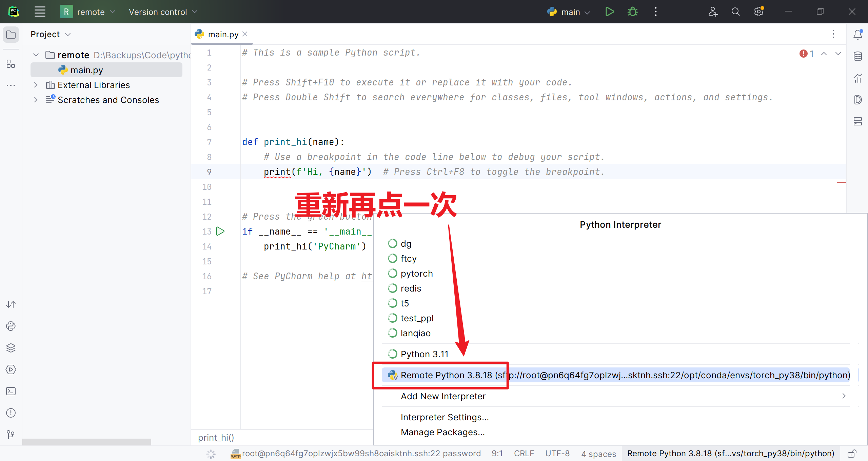The height and width of the screenshot is (461, 868).
Task: Open Notifications bell panel
Action: 858,34
